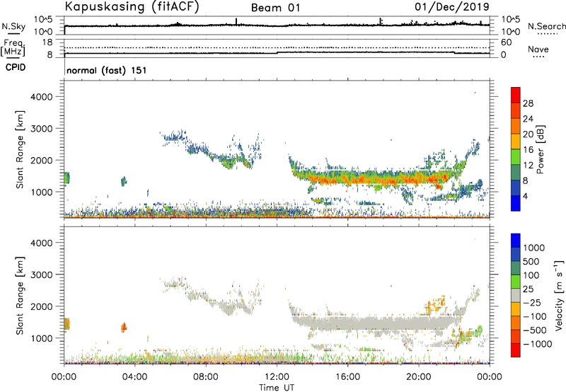Click the '1000' tick on the velocity colorbar
The width and height of the screenshot is (566, 392).
[534, 248]
